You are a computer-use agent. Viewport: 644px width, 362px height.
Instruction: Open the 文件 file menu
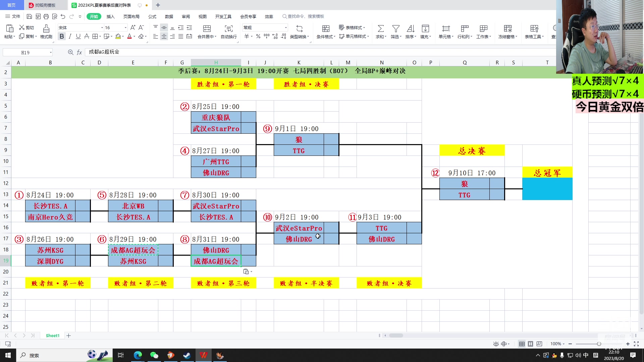(x=13, y=16)
